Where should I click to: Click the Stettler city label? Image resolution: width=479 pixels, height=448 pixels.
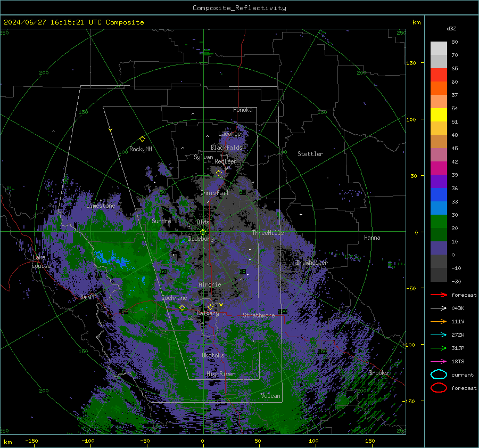coord(310,154)
